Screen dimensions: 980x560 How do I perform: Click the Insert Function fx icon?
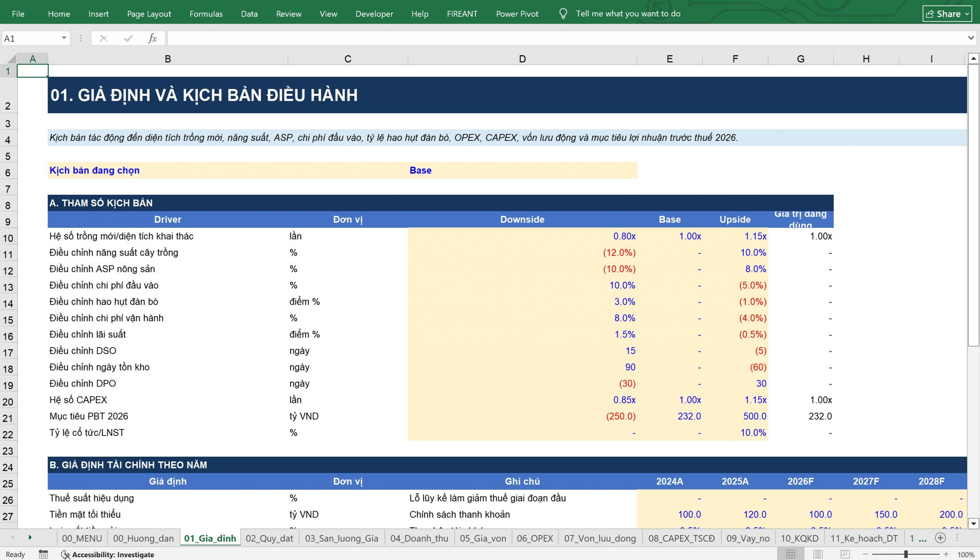pos(153,38)
